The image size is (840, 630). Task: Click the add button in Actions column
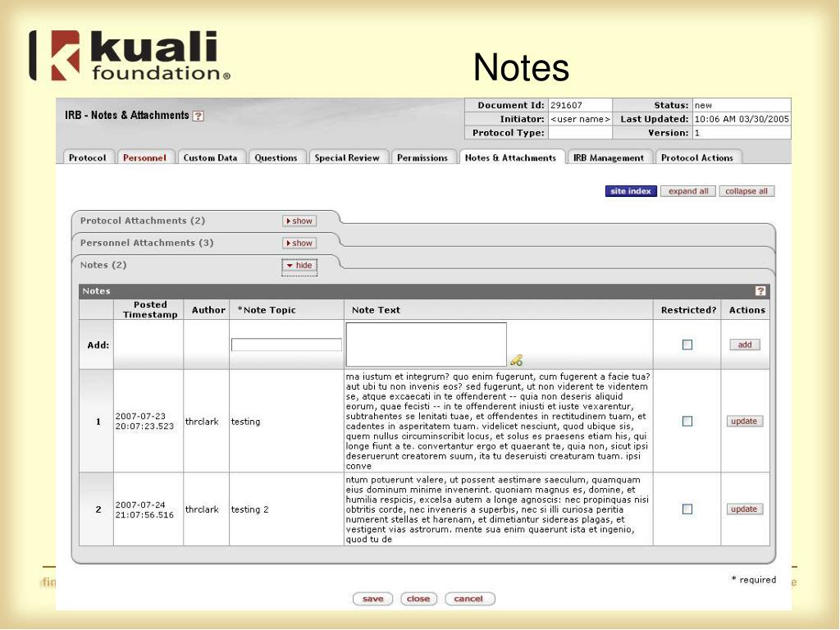(745, 345)
